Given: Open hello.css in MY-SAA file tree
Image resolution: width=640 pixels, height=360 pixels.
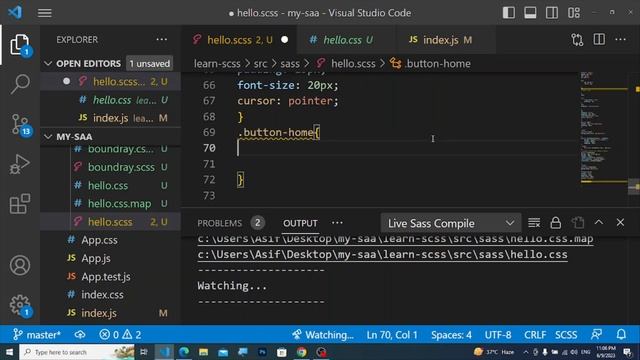Looking at the screenshot, I should pyautogui.click(x=111, y=185).
